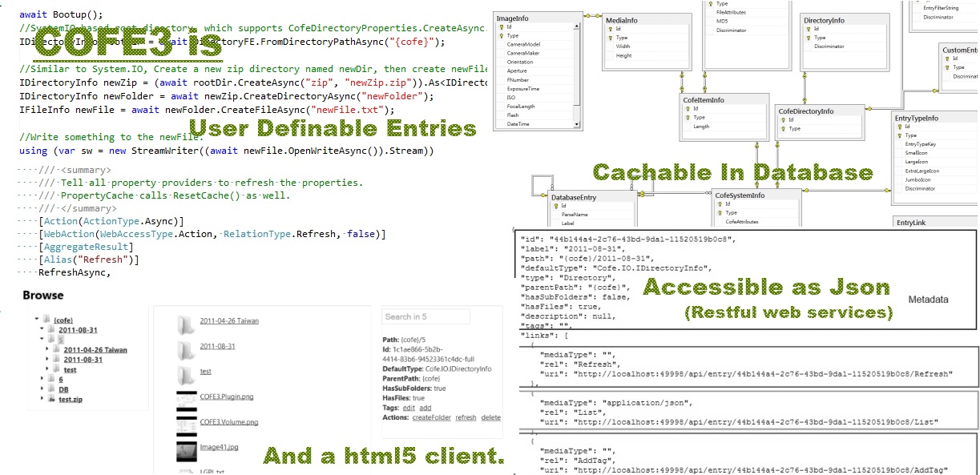Click the Id key icon in CofeDirectoryInfo table
Image resolution: width=980 pixels, height=475 pixels.
click(783, 120)
